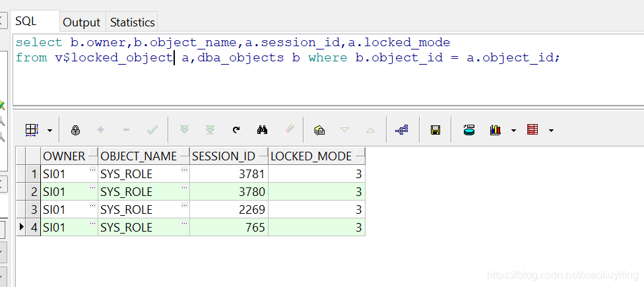Click the delete record minus icon
The height and width of the screenshot is (287, 644).
pos(127,130)
